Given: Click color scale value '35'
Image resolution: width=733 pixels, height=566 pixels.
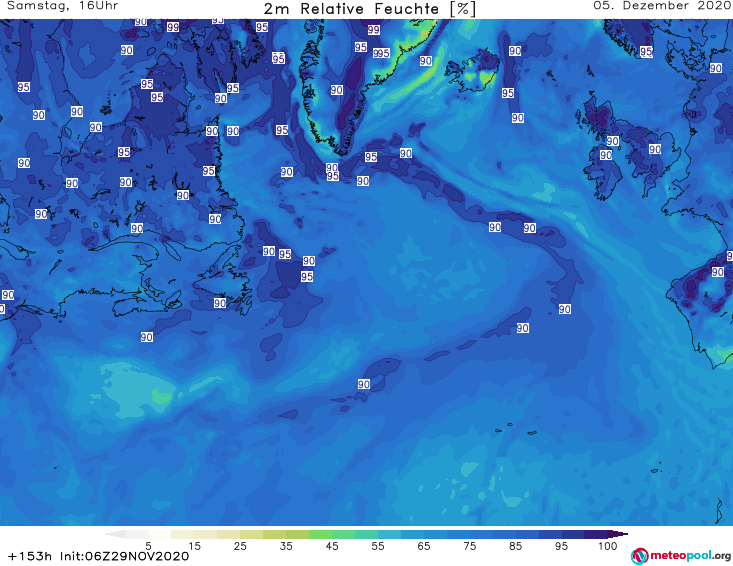Looking at the screenshot, I should pos(286,546).
